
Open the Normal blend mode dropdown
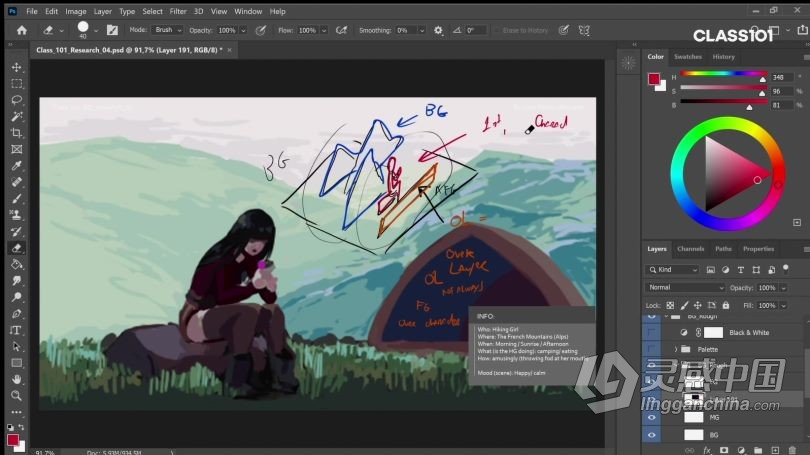(x=685, y=288)
